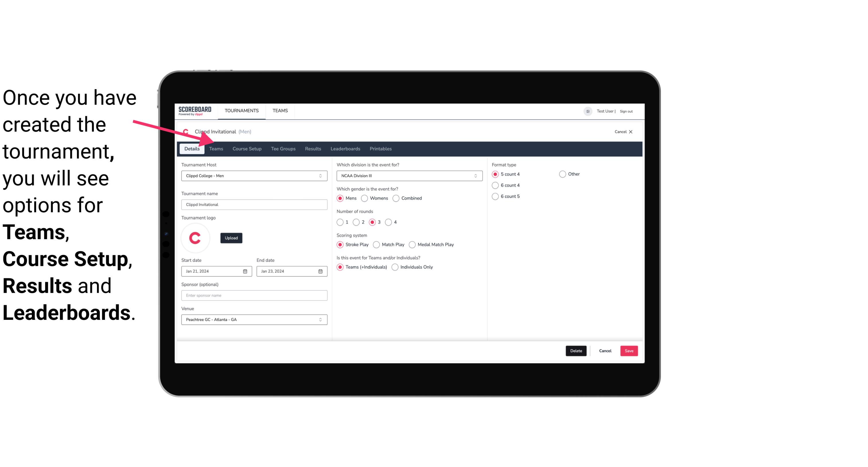Select Womens gender radio button
The height and width of the screenshot is (467, 868).
(x=364, y=198)
